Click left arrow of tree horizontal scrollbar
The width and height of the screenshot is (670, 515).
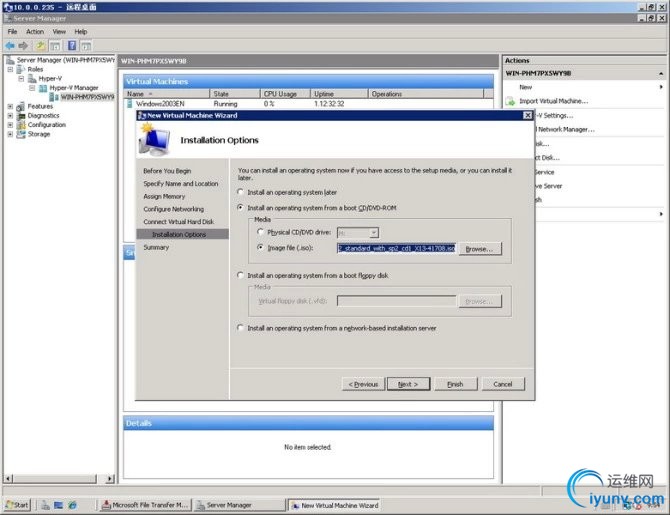click(x=9, y=479)
